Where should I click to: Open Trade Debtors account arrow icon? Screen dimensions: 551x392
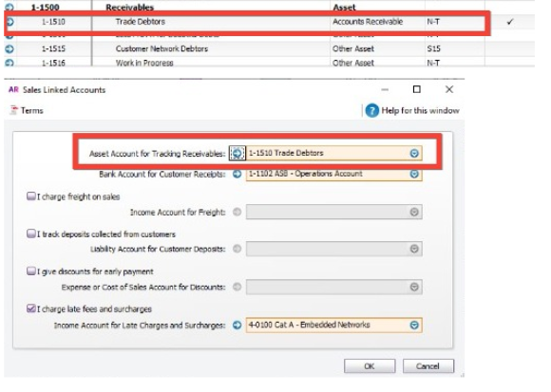click(x=9, y=22)
